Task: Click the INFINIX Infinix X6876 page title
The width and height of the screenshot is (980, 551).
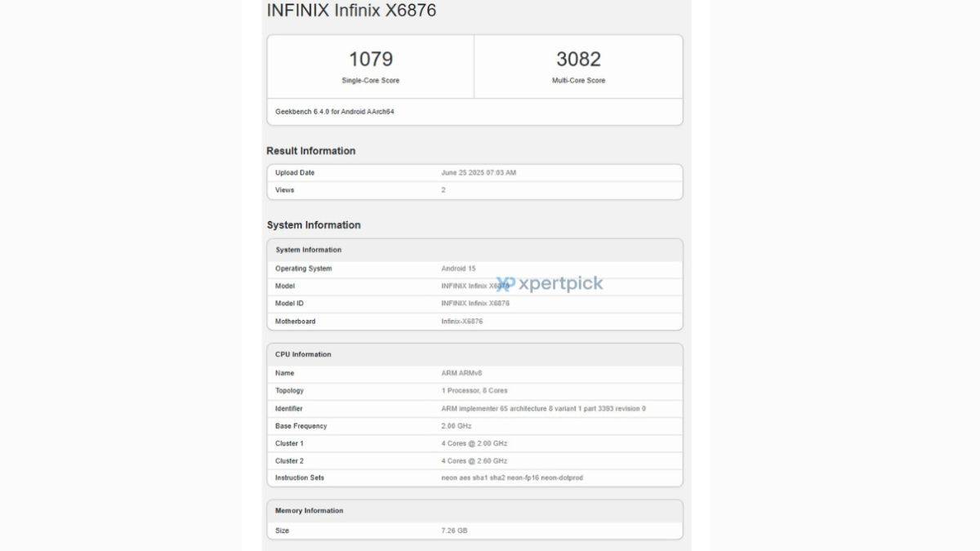Action: click(x=351, y=11)
